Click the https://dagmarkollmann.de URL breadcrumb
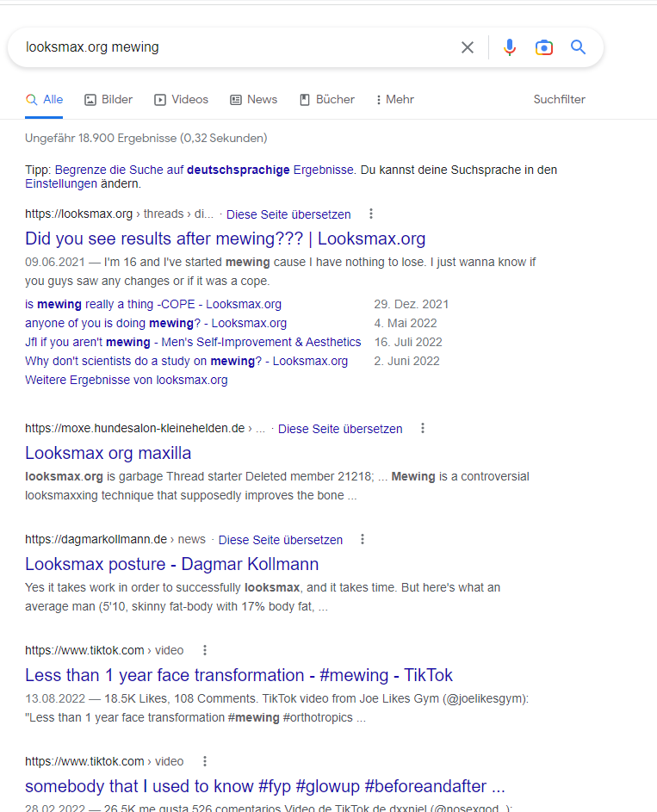657x812 pixels. click(115, 539)
